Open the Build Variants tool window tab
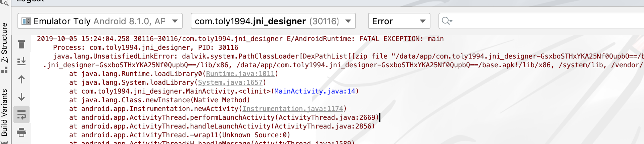The width and height of the screenshot is (644, 144). tap(4, 113)
